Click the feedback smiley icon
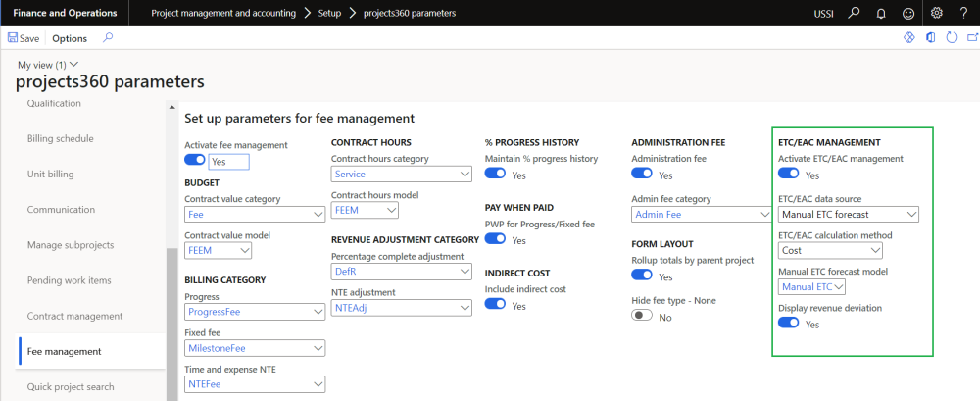Viewport: 980px width, 401px height. point(908,13)
